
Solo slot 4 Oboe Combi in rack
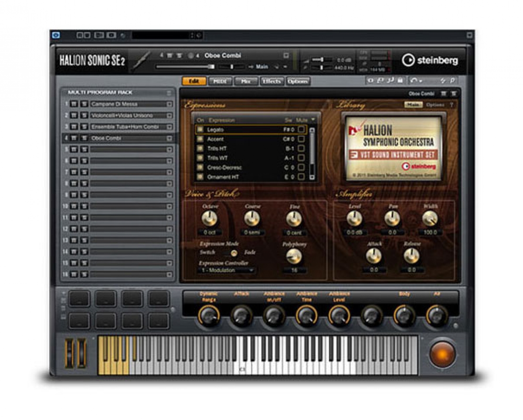[x=84, y=138]
